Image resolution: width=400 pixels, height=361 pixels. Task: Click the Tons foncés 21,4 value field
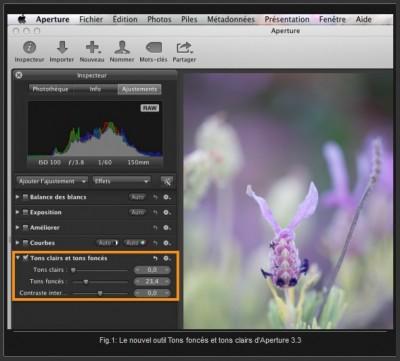[152, 282]
